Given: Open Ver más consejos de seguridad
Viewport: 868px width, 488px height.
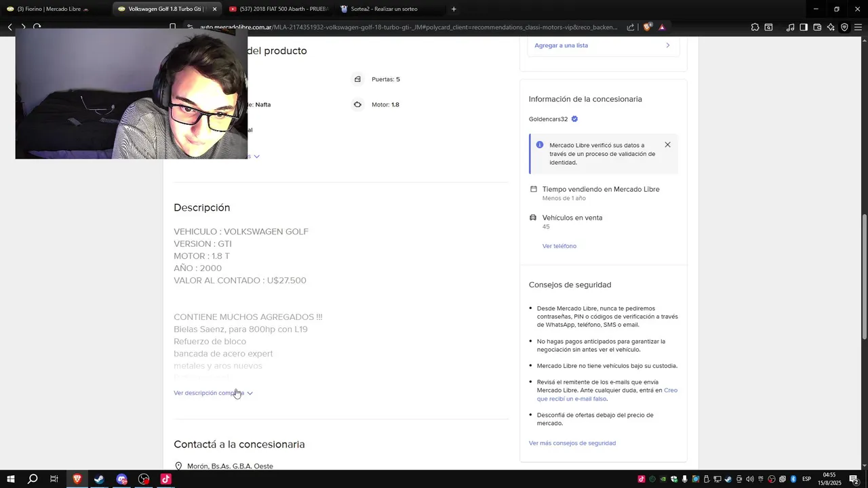Looking at the screenshot, I should point(572,443).
